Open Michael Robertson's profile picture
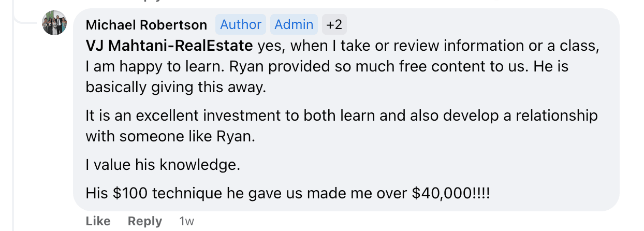The image size is (644, 231). pos(54,23)
